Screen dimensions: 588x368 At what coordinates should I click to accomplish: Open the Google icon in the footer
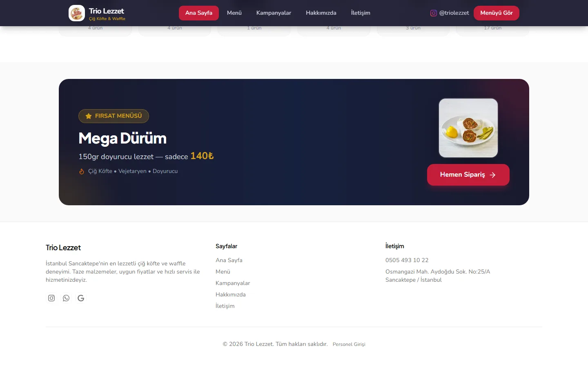(x=81, y=298)
